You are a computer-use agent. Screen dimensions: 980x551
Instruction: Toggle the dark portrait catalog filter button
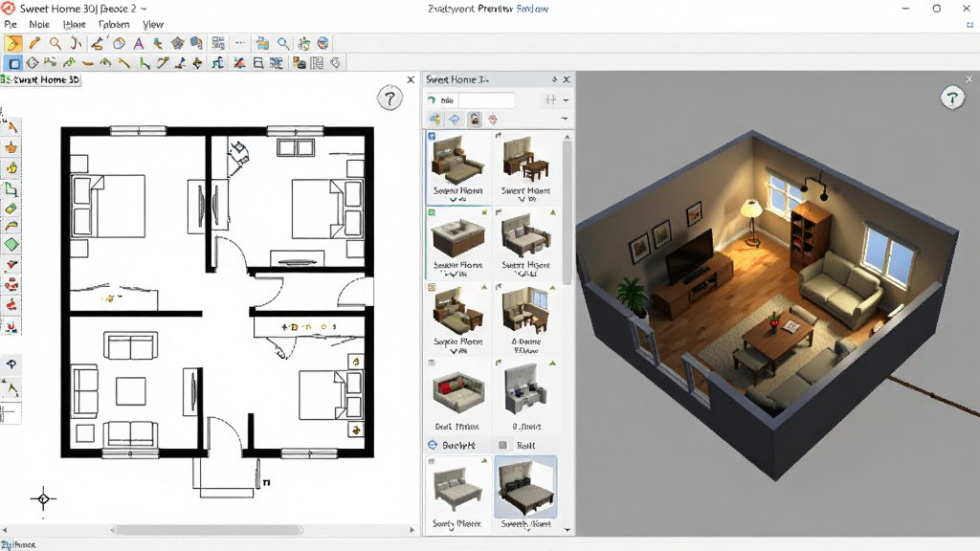(475, 120)
